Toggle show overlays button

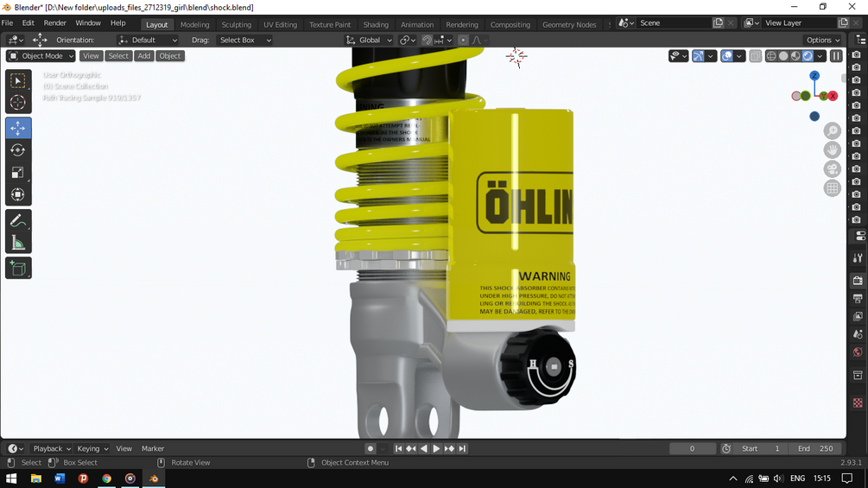coord(727,56)
